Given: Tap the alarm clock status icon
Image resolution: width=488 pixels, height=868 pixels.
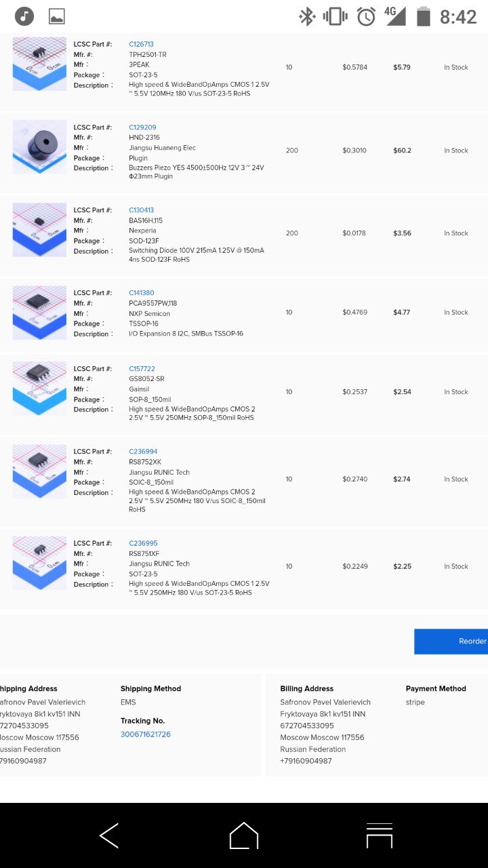Looking at the screenshot, I should point(367,16).
